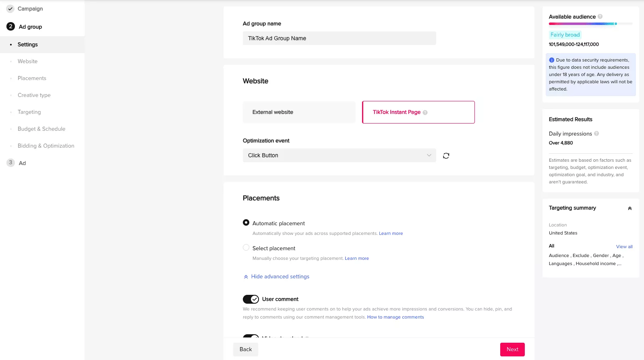Image resolution: width=644 pixels, height=360 pixels.
Task: Open How to manage comments link
Action: 395,317
